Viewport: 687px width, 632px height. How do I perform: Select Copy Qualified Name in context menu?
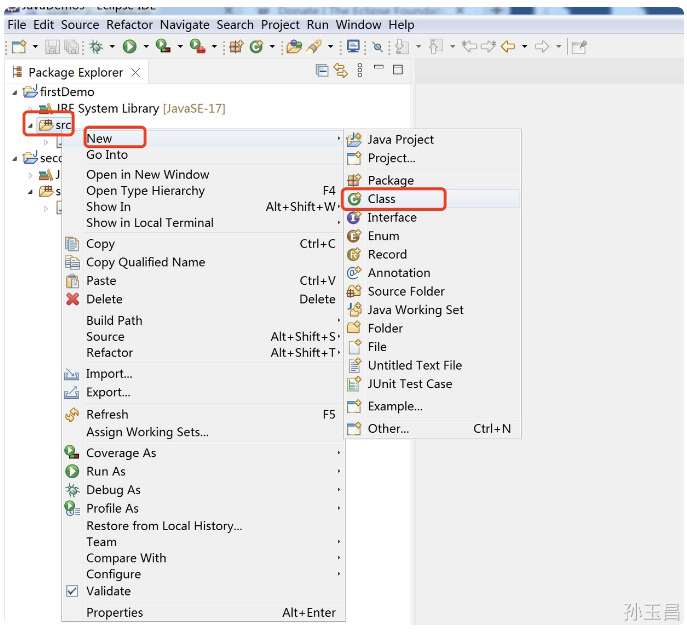coord(203,262)
